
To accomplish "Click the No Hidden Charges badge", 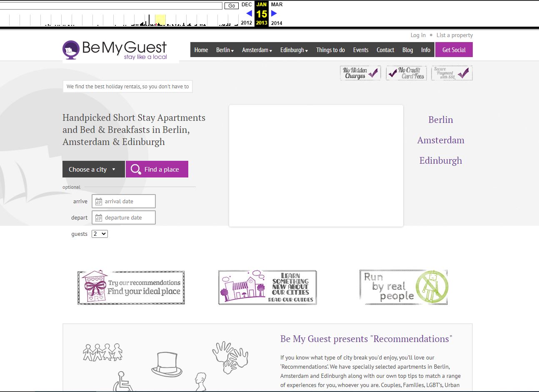I will tap(360, 73).
